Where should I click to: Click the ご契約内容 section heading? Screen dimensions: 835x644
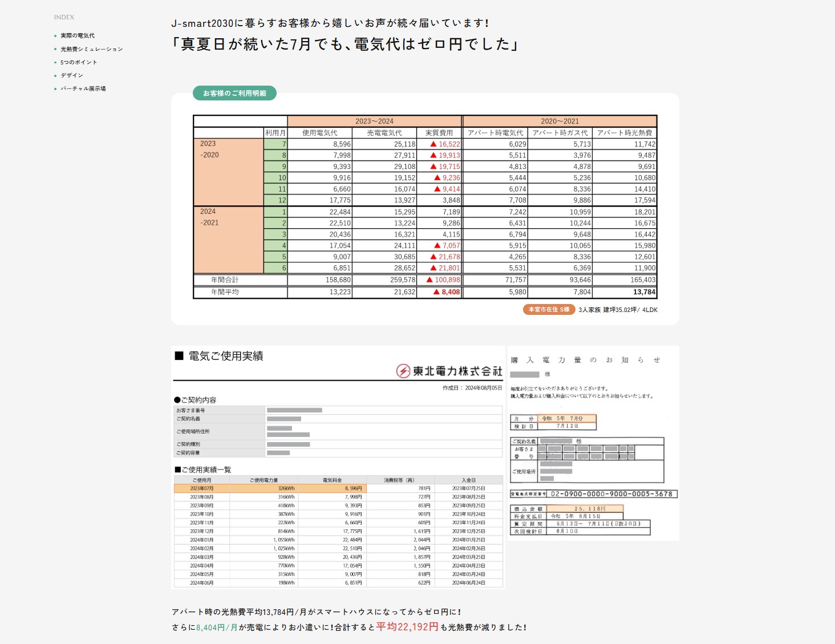pyautogui.click(x=195, y=400)
